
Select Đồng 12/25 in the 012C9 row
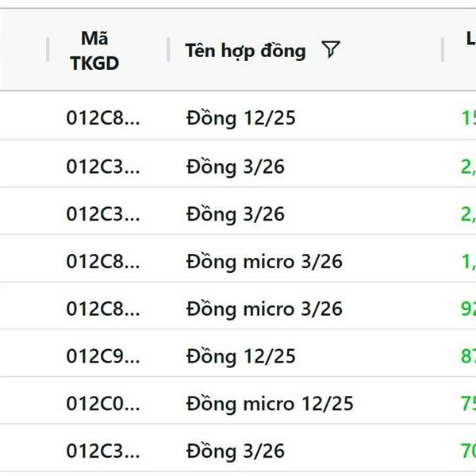click(x=241, y=356)
